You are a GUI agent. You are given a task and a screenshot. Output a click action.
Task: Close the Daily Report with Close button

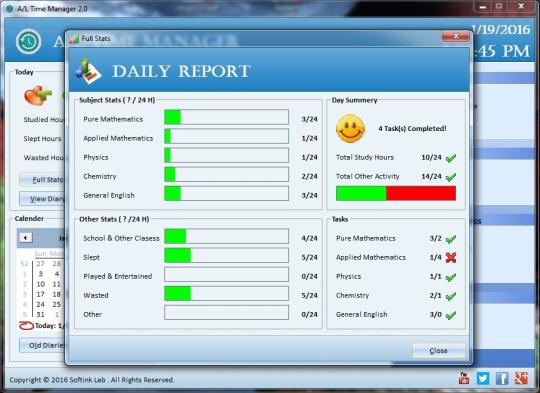[x=438, y=351]
